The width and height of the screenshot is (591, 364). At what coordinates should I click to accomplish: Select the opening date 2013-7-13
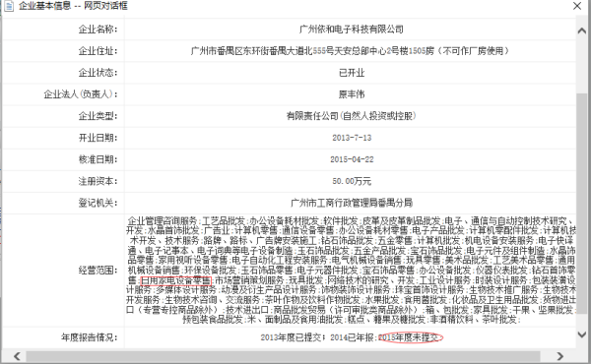point(352,138)
